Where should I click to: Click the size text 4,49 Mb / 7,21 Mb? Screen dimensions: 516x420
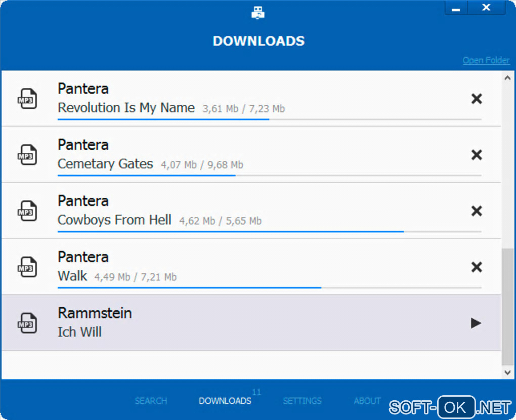[x=136, y=277]
